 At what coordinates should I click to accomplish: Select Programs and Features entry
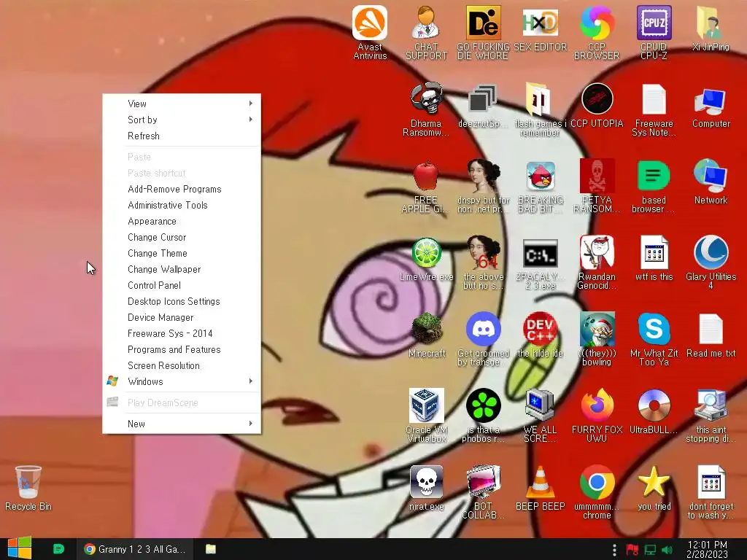click(182, 349)
